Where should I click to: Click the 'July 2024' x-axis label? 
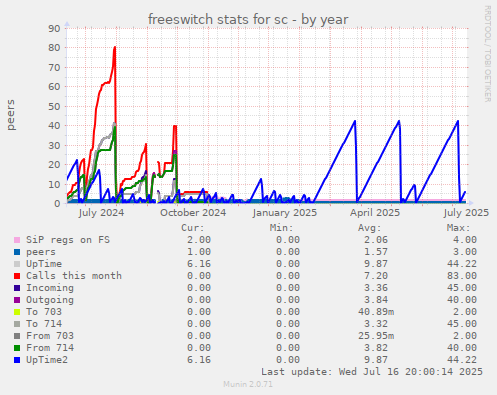101,213
